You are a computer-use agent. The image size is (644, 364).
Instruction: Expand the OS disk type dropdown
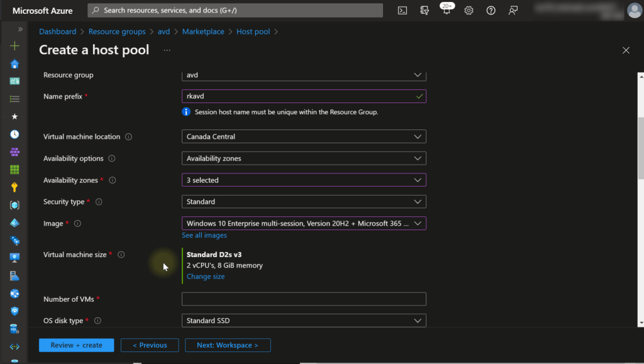pyautogui.click(x=304, y=321)
